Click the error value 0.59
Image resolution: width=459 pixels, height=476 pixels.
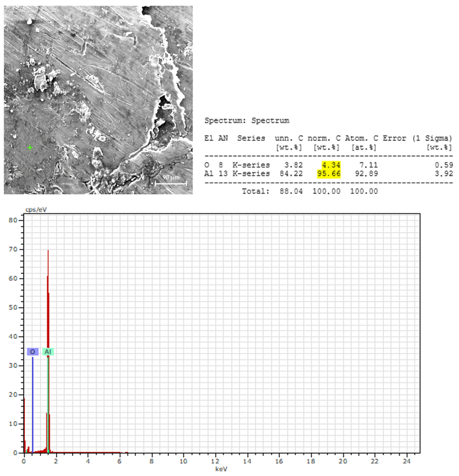[x=444, y=165]
